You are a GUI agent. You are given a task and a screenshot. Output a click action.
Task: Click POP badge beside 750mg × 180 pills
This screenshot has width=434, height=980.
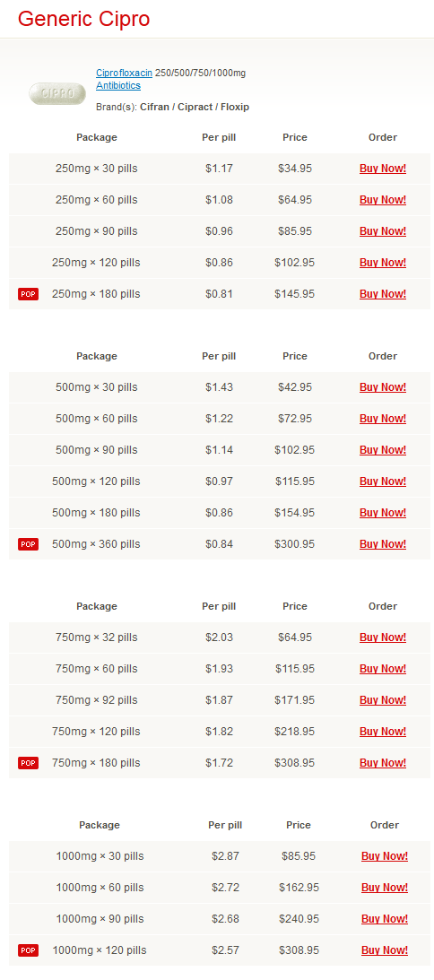click(x=28, y=762)
